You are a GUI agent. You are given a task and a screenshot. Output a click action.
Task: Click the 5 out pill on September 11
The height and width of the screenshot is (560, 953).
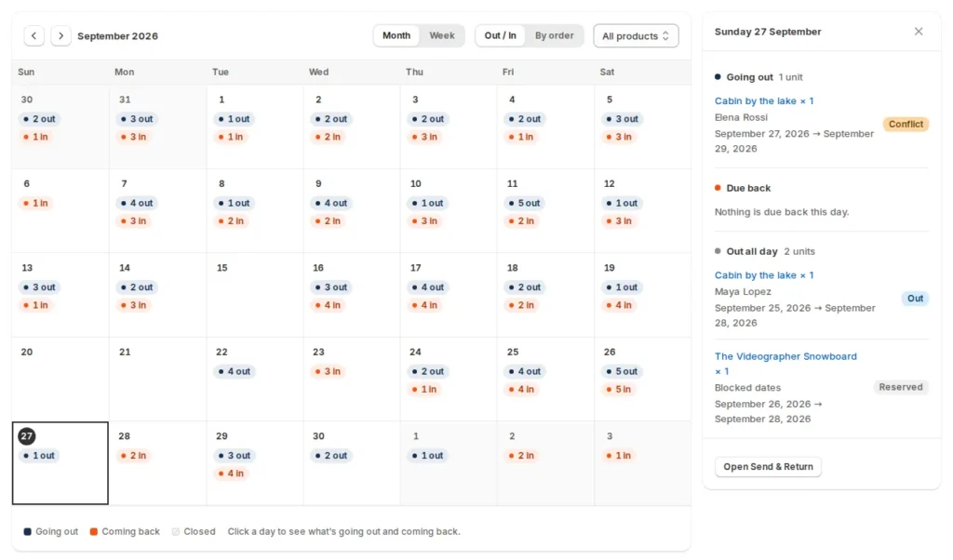point(525,203)
